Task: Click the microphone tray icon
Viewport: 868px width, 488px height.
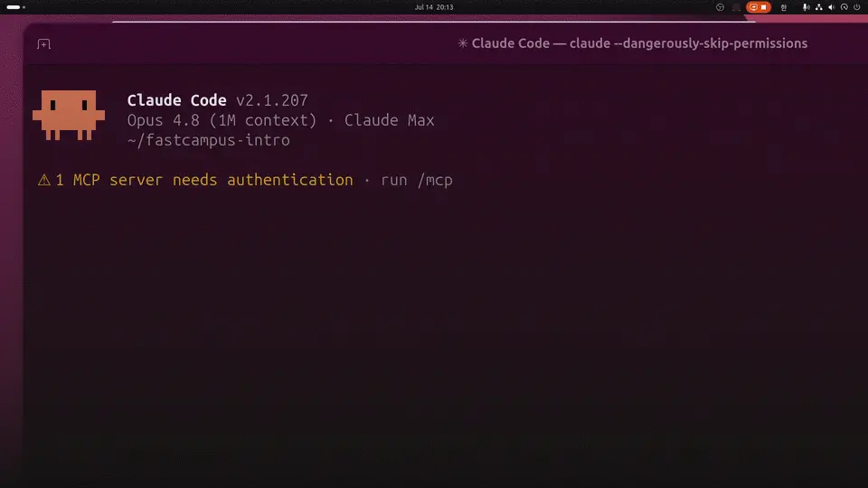Action: point(806,7)
